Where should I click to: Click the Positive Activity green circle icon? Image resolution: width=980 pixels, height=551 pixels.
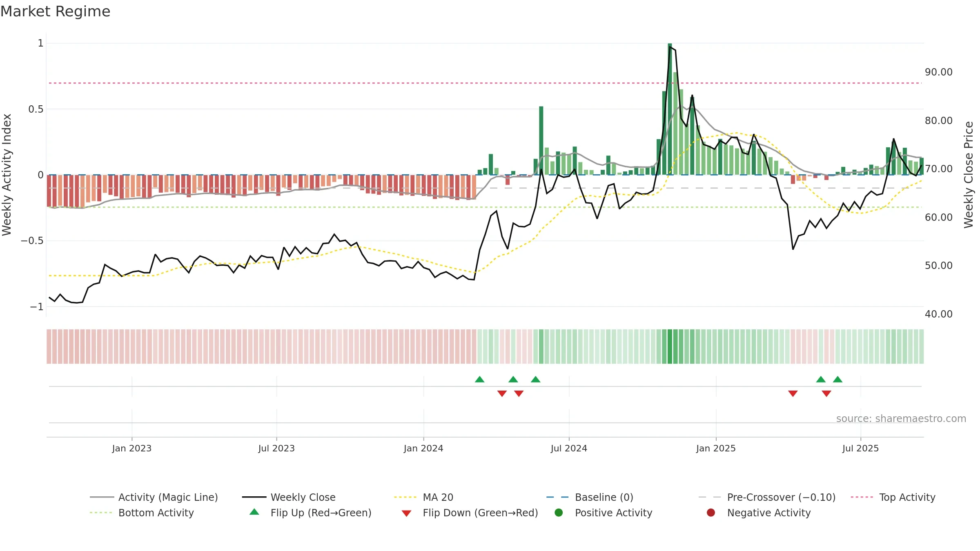(559, 512)
